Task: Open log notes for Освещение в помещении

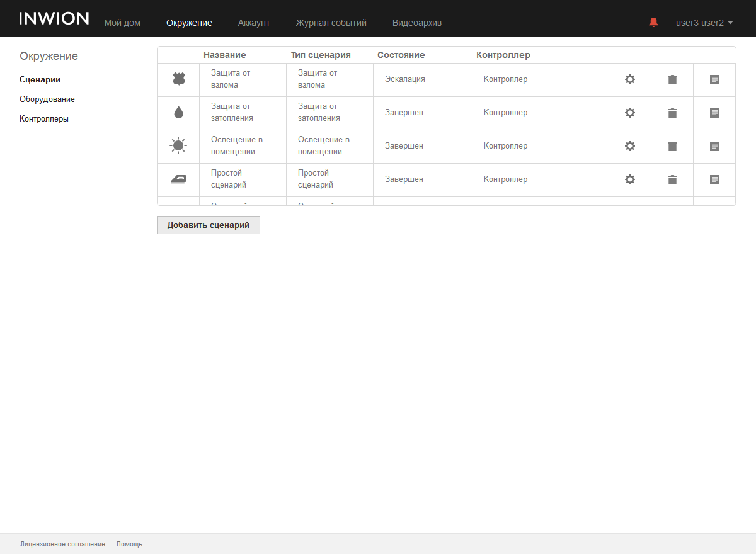Action: pyautogui.click(x=714, y=146)
